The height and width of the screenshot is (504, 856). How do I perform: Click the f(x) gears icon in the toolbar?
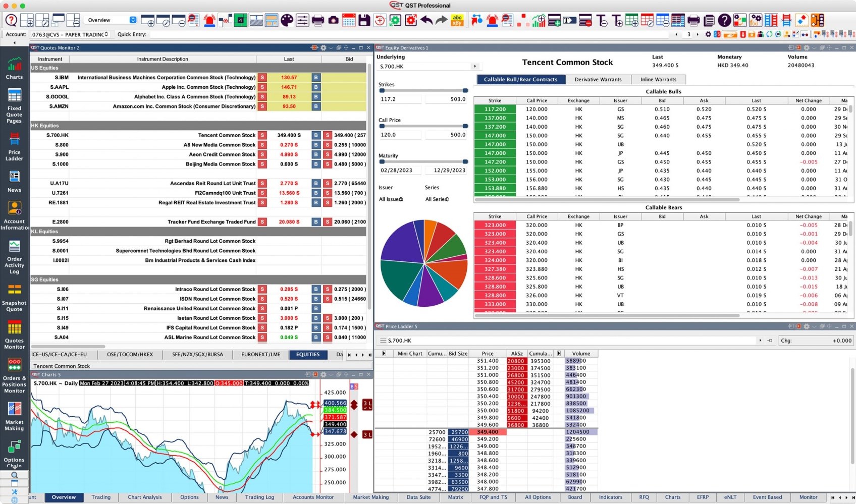tap(756, 20)
